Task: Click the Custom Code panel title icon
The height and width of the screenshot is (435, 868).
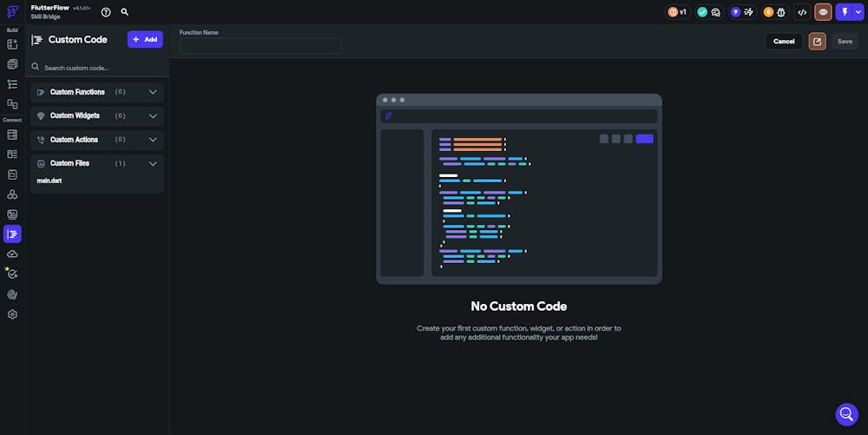Action: point(37,40)
